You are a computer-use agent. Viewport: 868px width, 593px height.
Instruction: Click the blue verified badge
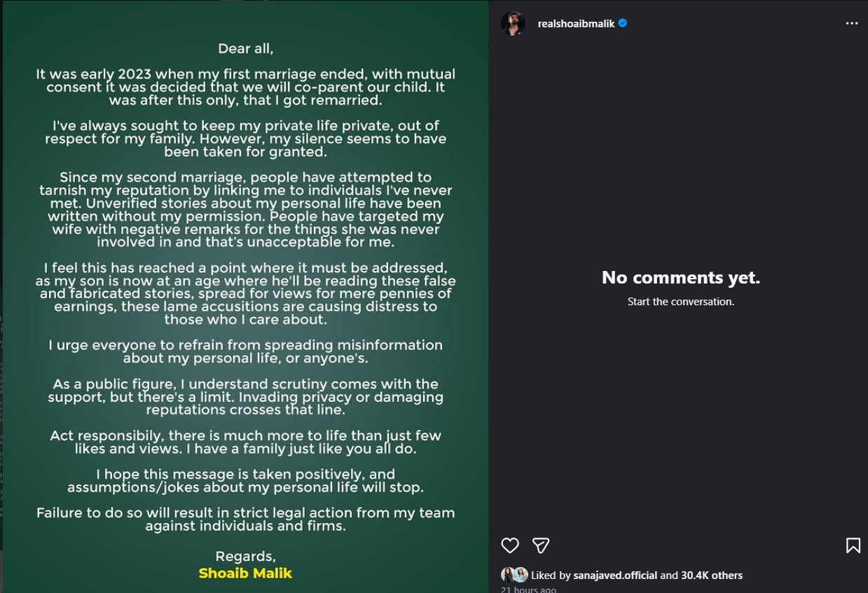[x=623, y=23]
